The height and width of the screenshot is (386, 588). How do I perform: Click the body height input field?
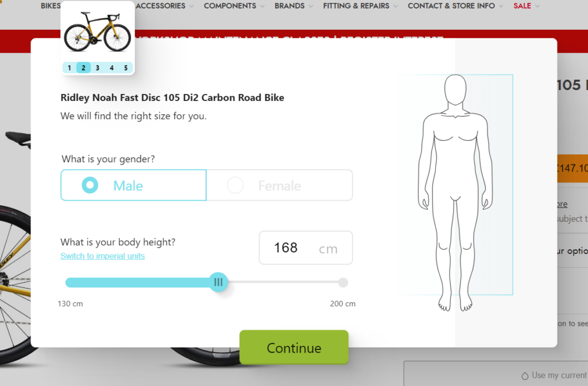pos(305,248)
